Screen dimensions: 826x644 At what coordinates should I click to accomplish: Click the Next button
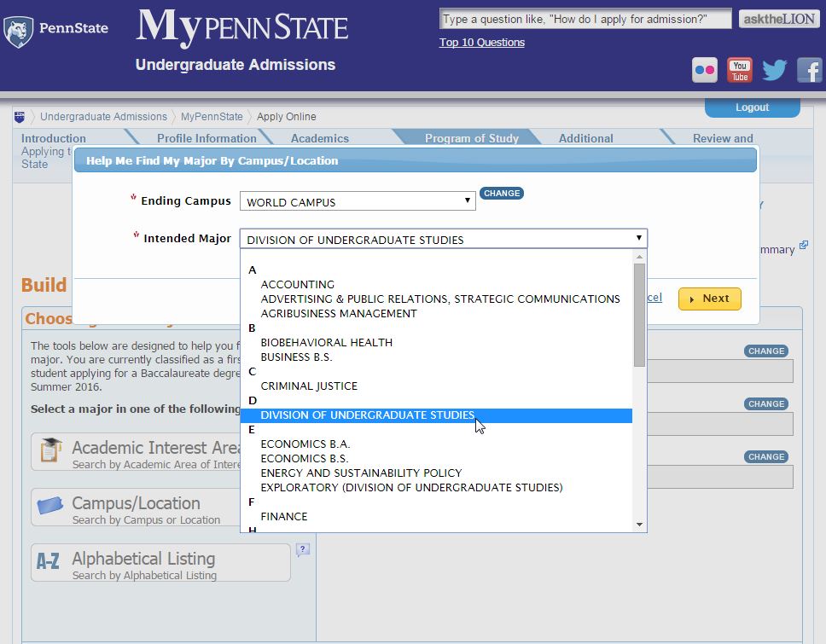click(x=710, y=299)
